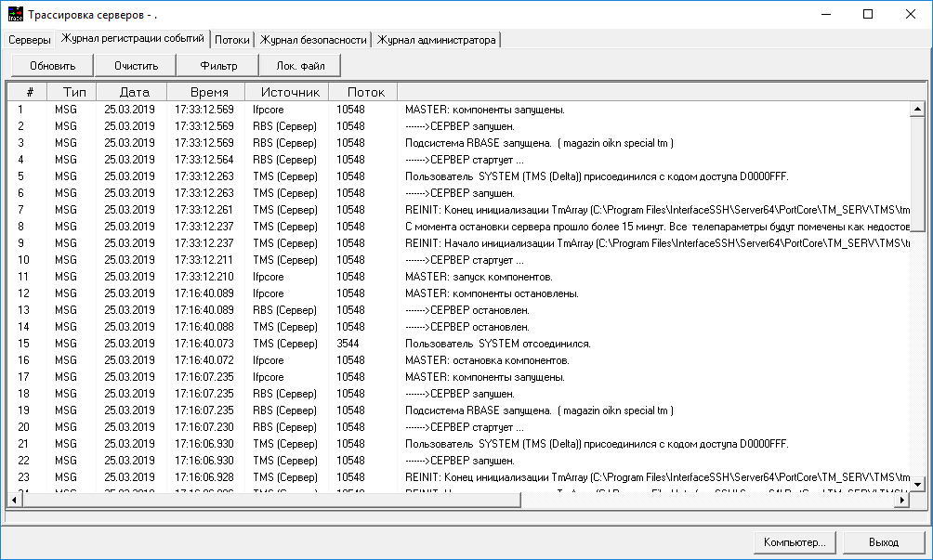Select the Журнал безопасности tab
This screenshot has height=560, width=933.
tap(314, 40)
